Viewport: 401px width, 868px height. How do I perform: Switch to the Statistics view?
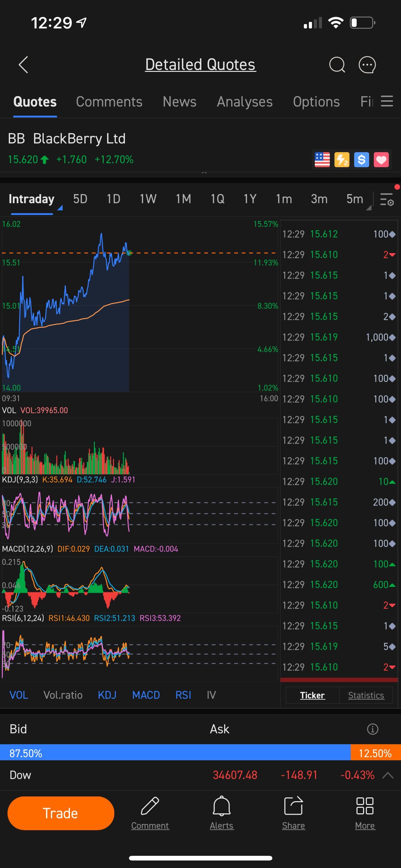point(366,695)
